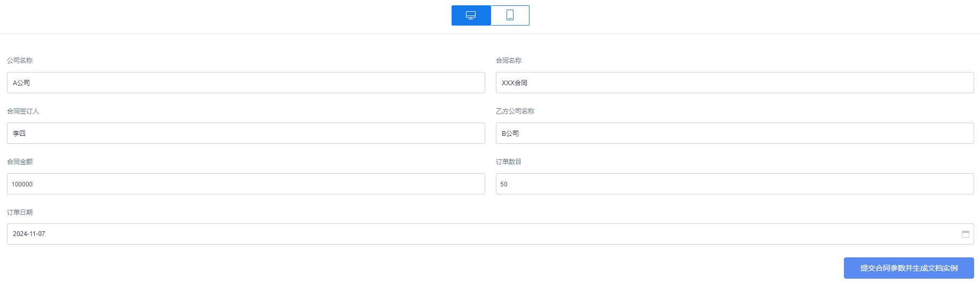Viewport: 980px width, 284px height.
Task: Click the 2024-11-07 date value text
Action: pos(29,234)
